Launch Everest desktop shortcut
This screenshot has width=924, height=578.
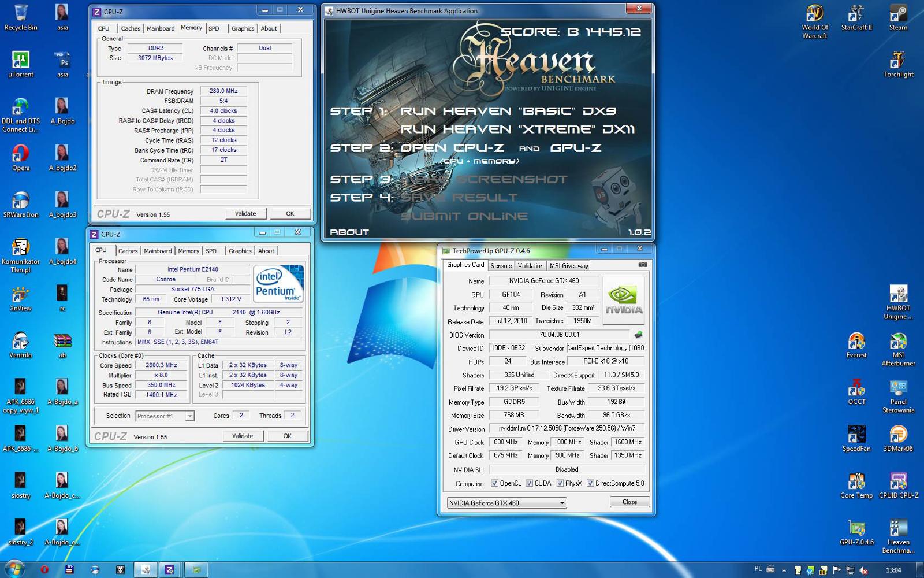point(856,344)
